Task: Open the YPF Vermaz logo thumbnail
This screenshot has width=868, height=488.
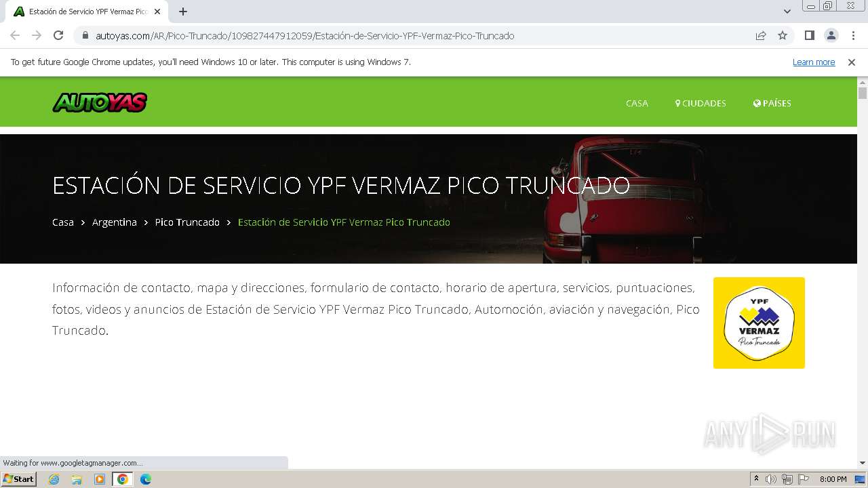Action: click(759, 323)
